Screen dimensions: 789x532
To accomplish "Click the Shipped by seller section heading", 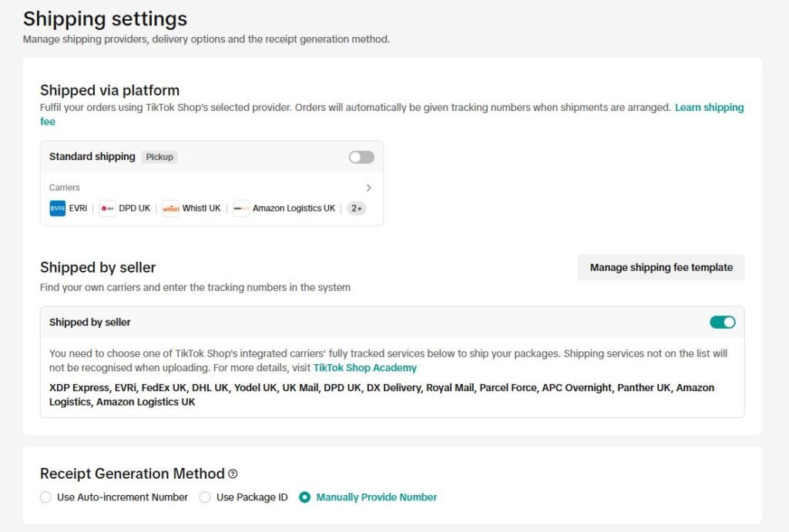I will [x=98, y=267].
